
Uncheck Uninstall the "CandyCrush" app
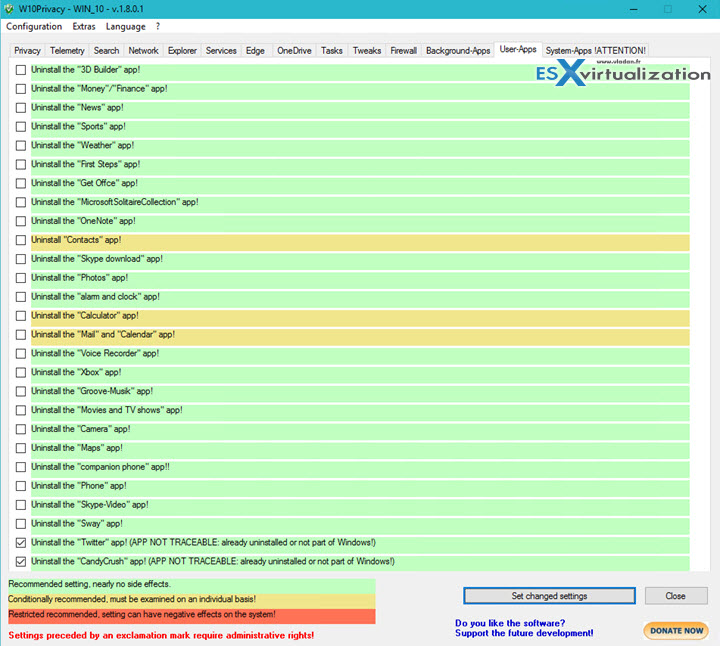[21, 562]
